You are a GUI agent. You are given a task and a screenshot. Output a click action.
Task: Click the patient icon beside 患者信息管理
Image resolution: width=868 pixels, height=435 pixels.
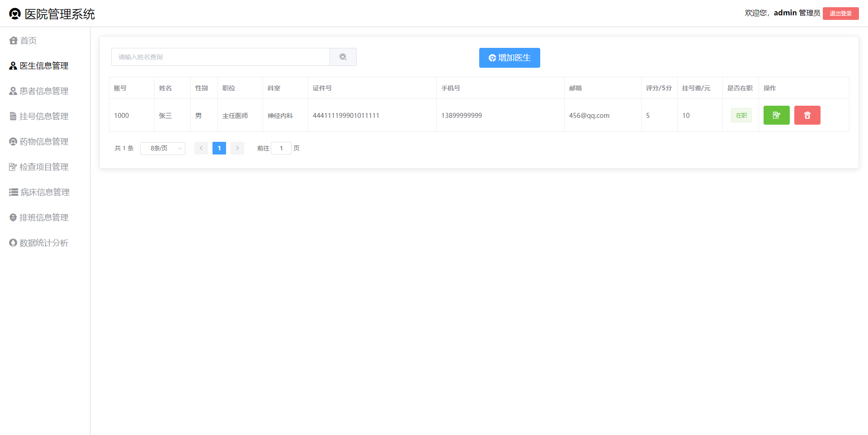point(13,91)
